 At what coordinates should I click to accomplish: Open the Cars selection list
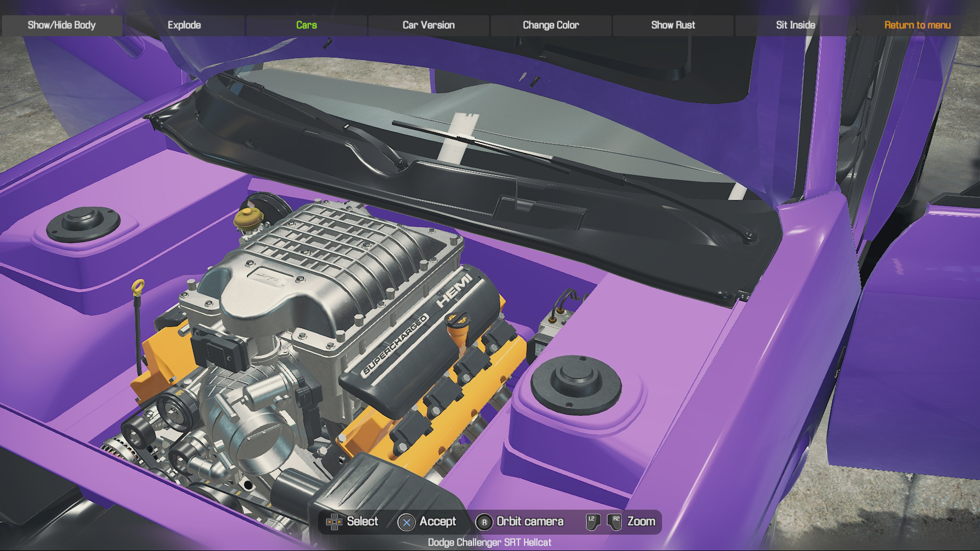pyautogui.click(x=306, y=25)
